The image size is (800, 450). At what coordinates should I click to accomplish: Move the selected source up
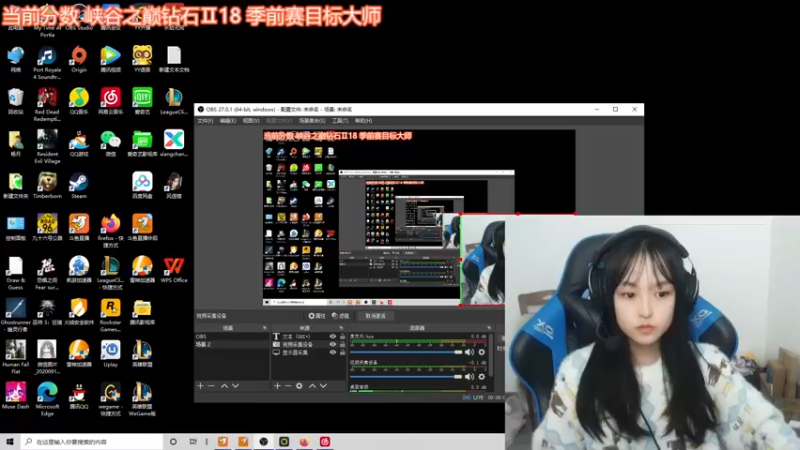[x=312, y=386]
